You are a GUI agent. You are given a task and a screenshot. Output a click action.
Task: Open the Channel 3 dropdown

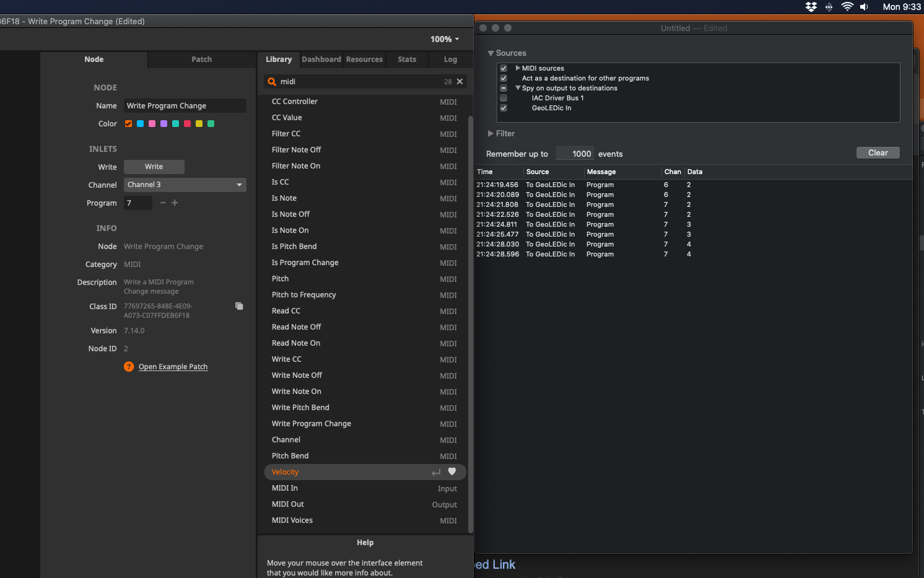(x=185, y=185)
